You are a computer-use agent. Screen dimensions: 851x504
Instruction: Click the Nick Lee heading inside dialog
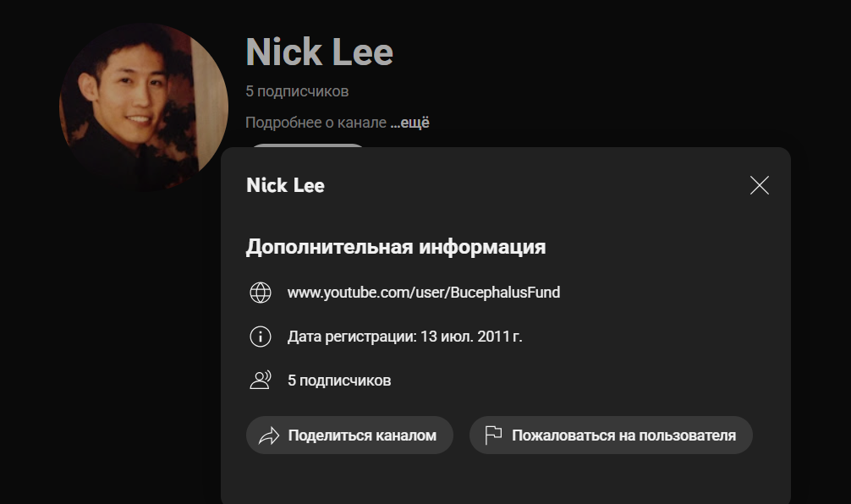285,185
